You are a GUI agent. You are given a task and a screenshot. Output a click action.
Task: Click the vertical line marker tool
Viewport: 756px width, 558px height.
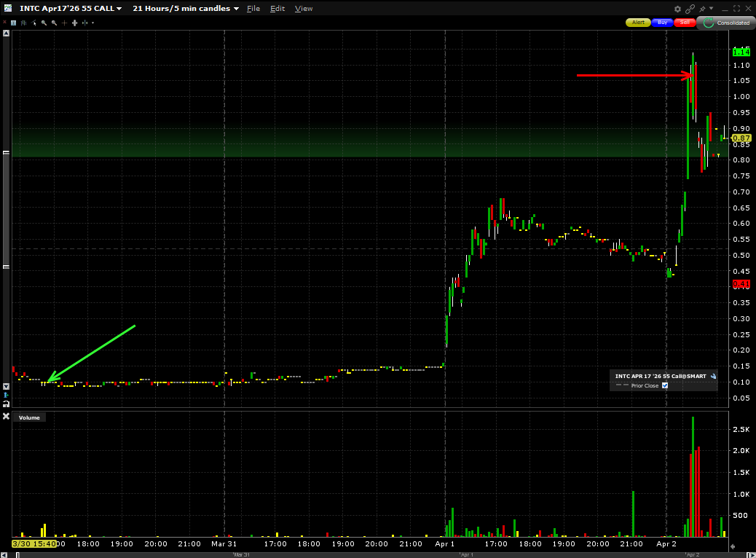point(85,23)
